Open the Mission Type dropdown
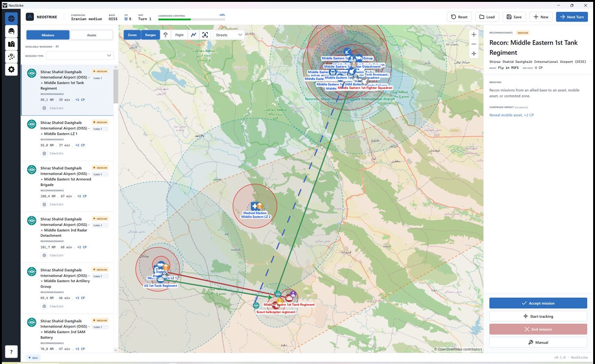This screenshot has height=364, width=595. [x=80, y=55]
